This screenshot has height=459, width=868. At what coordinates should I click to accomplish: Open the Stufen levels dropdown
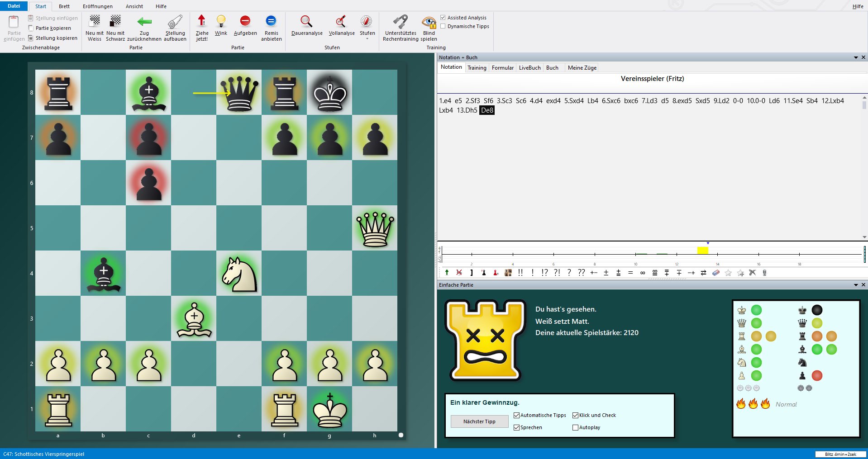coord(367,28)
